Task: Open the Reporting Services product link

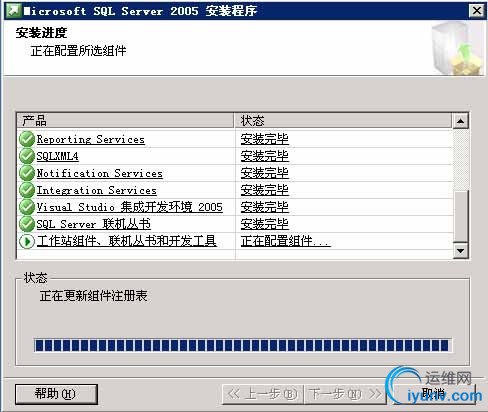Action: click(x=91, y=139)
